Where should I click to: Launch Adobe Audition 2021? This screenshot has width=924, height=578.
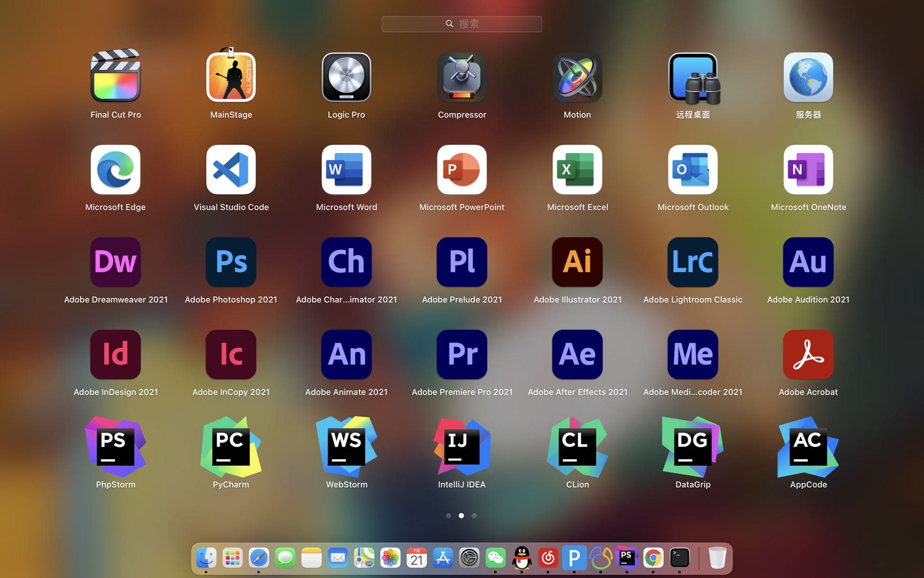[x=808, y=262]
